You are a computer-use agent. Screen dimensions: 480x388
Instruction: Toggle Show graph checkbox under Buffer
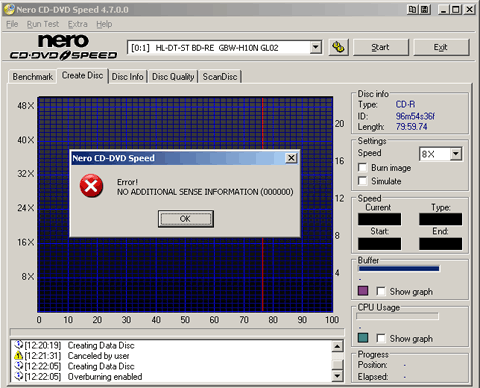pyautogui.click(x=381, y=291)
